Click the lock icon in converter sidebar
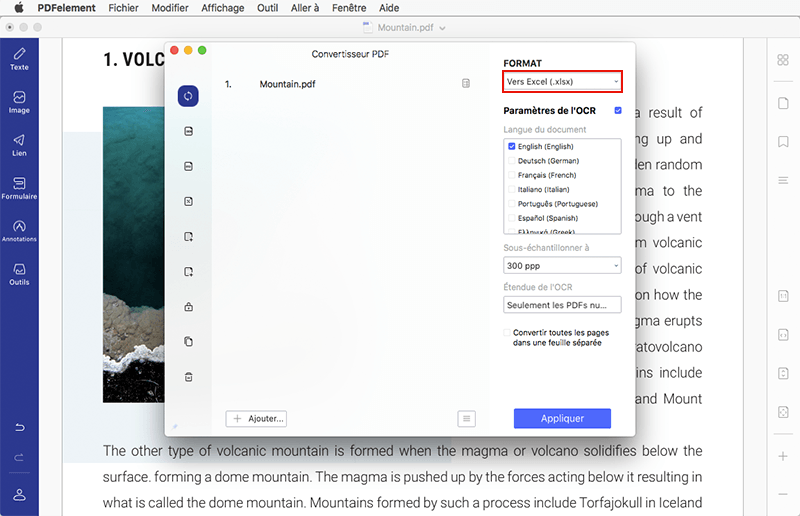The width and height of the screenshot is (800, 516). pos(188,307)
